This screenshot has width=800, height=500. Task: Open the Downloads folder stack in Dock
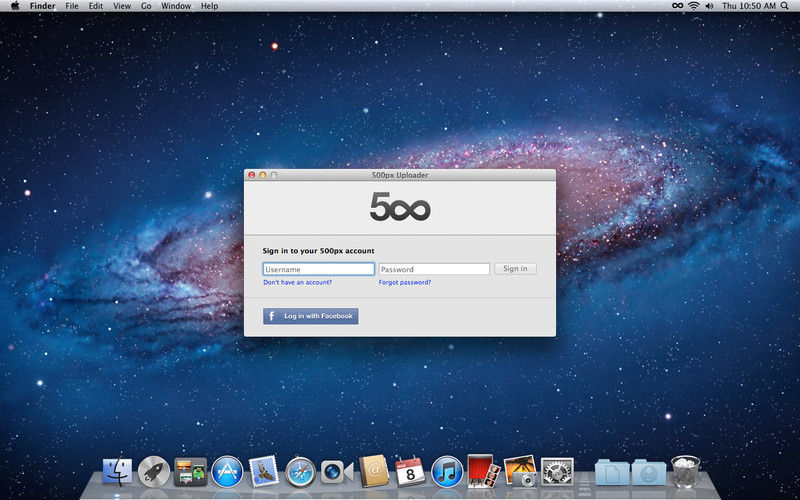(648, 472)
